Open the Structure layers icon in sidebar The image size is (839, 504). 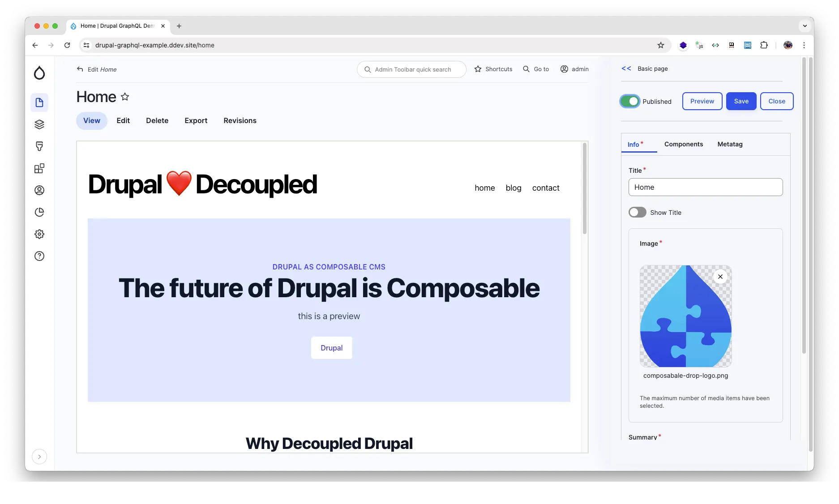(39, 124)
